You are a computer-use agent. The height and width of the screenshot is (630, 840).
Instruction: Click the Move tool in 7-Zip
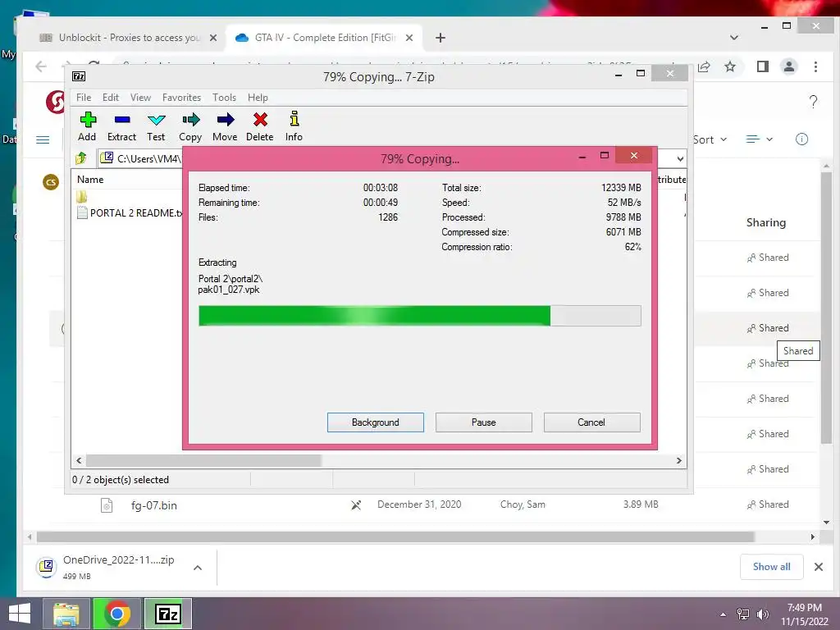pyautogui.click(x=225, y=126)
